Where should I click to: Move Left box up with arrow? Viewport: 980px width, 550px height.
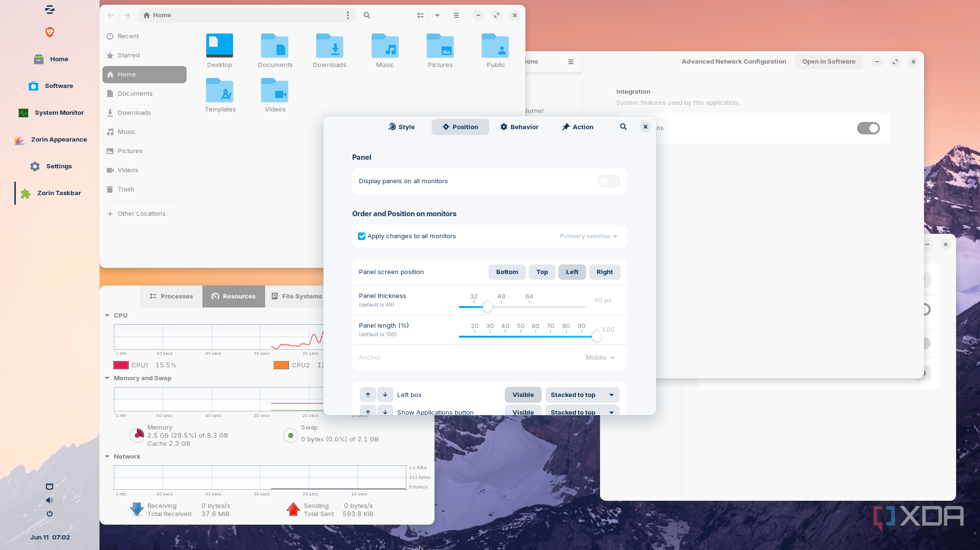tap(368, 395)
